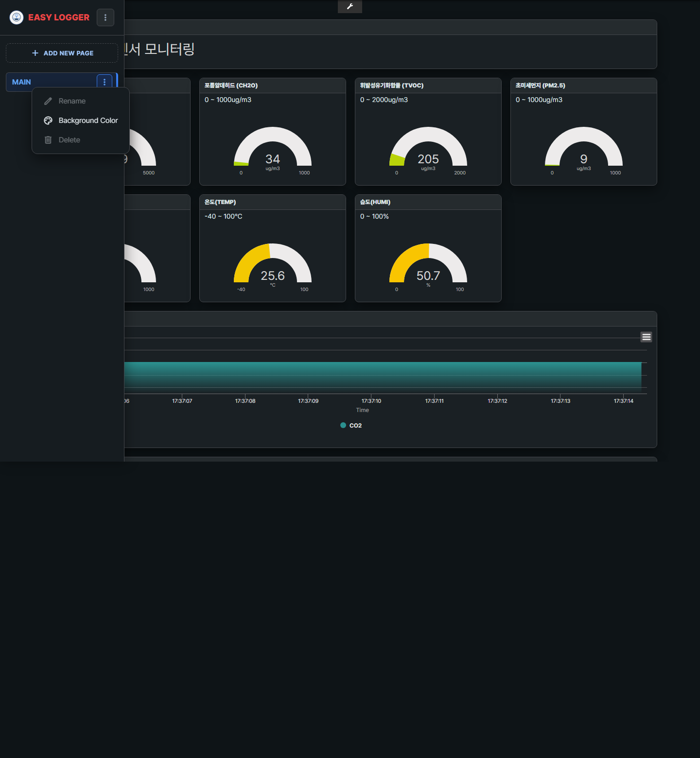
Task: Click the wrench settings icon at top
Action: pyautogui.click(x=350, y=6)
